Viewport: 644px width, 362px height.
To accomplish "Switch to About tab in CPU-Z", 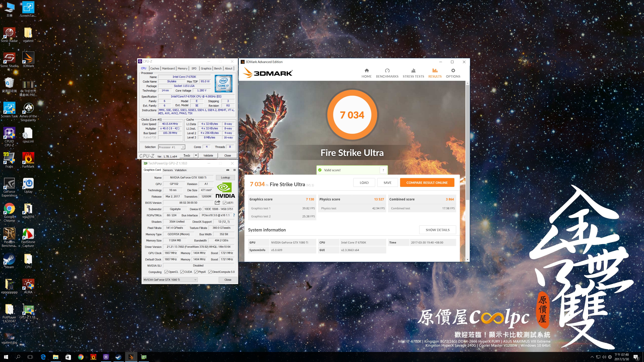I will point(228,68).
